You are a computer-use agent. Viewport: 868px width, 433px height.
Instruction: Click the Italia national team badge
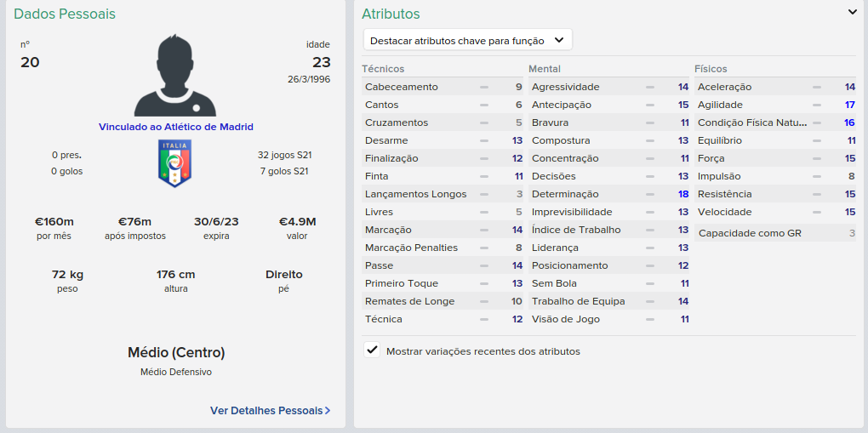[x=175, y=163]
